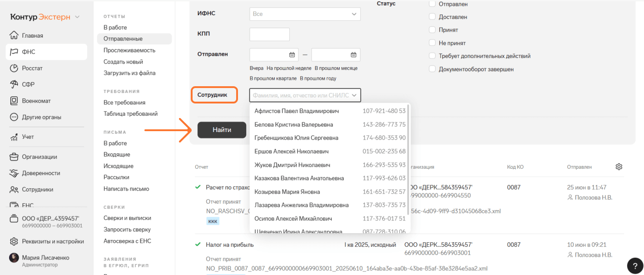Check the Не принят status checkbox

pos(432,43)
